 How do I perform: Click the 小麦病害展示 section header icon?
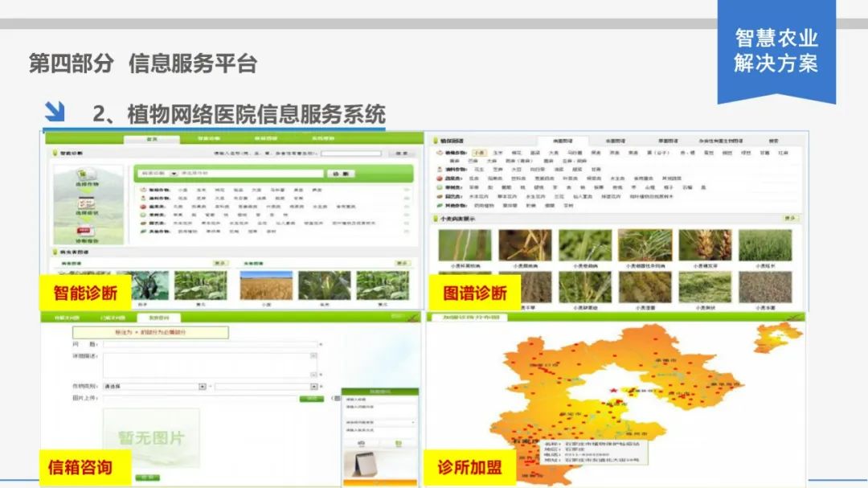tap(435, 219)
